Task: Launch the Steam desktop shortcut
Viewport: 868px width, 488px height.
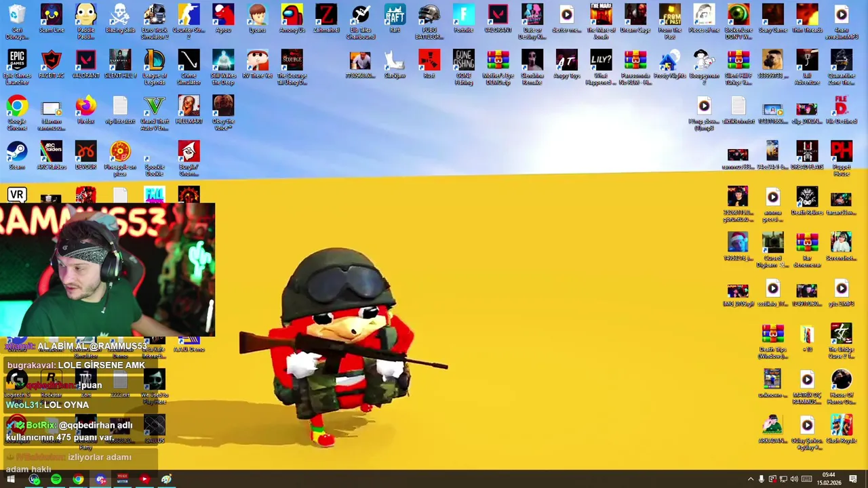Action: click(x=17, y=155)
